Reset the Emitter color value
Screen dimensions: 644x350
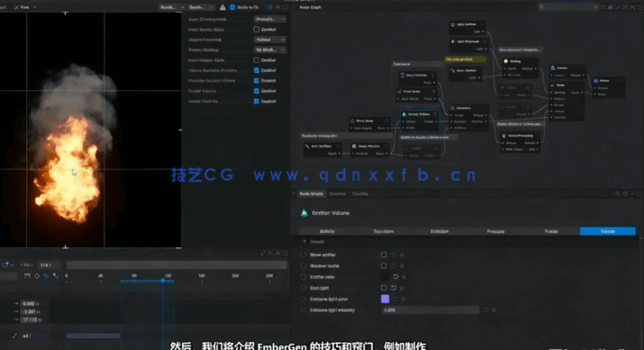395,277
